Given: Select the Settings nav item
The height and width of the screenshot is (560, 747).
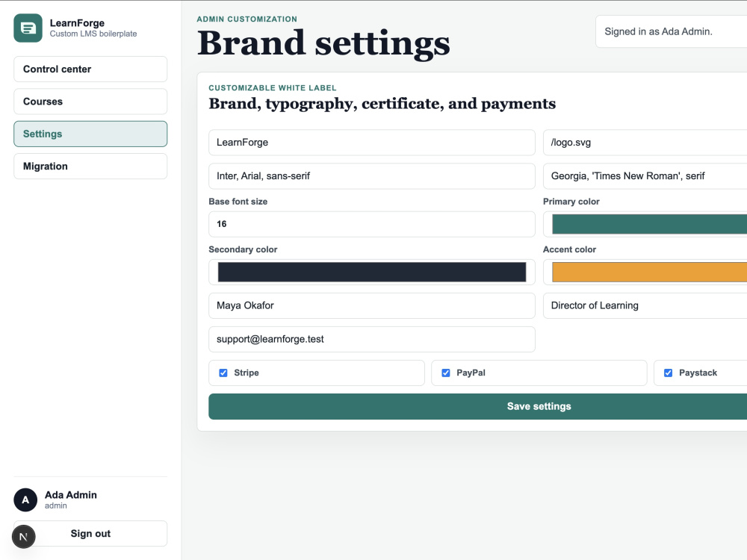Looking at the screenshot, I should pyautogui.click(x=90, y=134).
